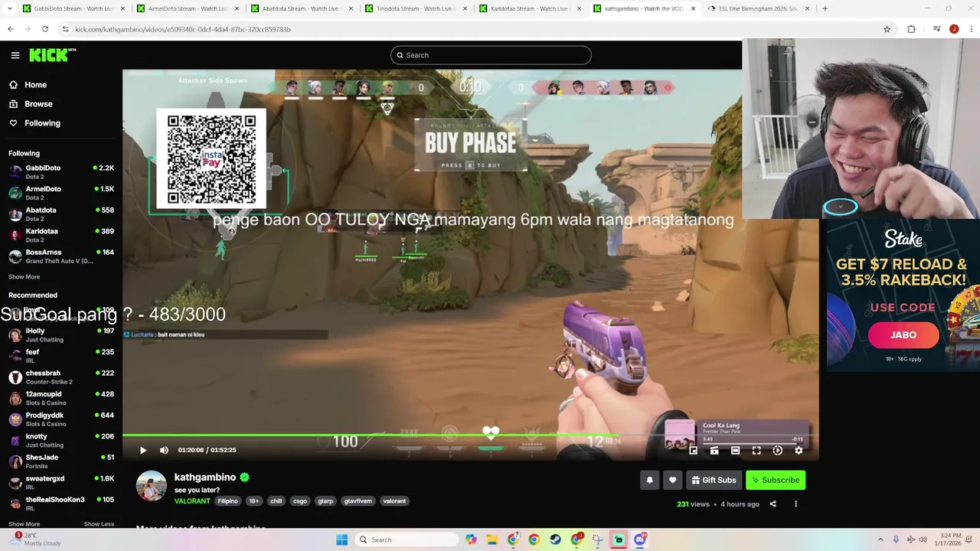Screen dimensions: 980x551
Task: Select the Filipino tag
Action: coord(227,501)
